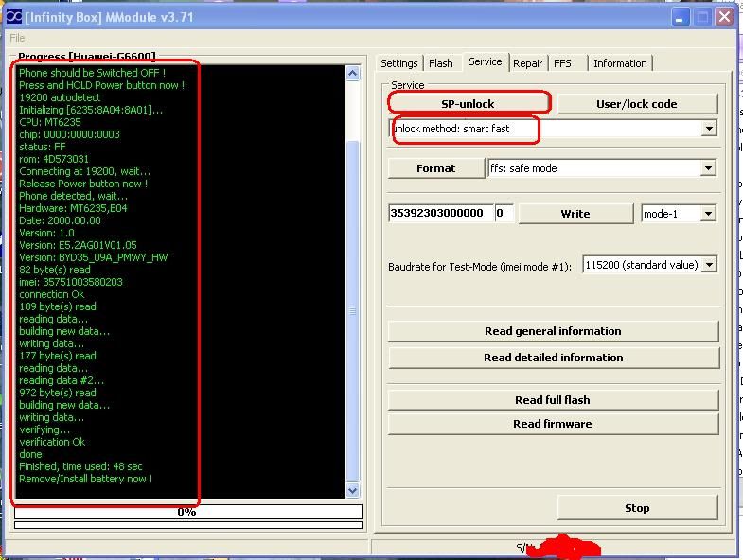The height and width of the screenshot is (560, 743).
Task: Click the IMEI number input field
Action: click(x=439, y=214)
